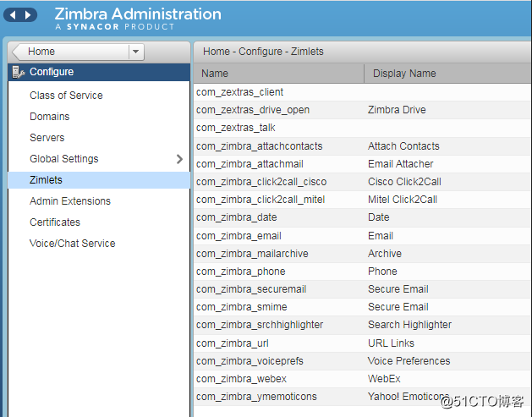This screenshot has width=532, height=417.
Task: Open Global Settings
Action: [x=64, y=159]
